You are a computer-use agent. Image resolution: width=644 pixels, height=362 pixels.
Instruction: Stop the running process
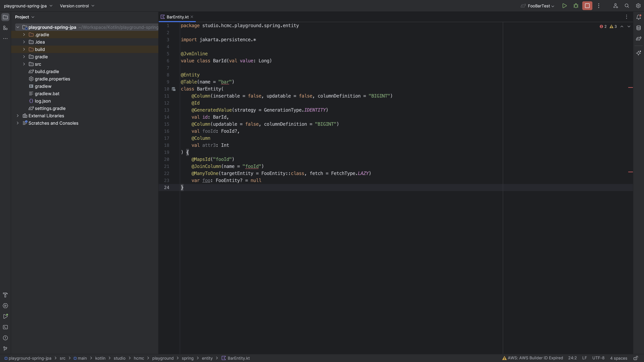click(587, 6)
